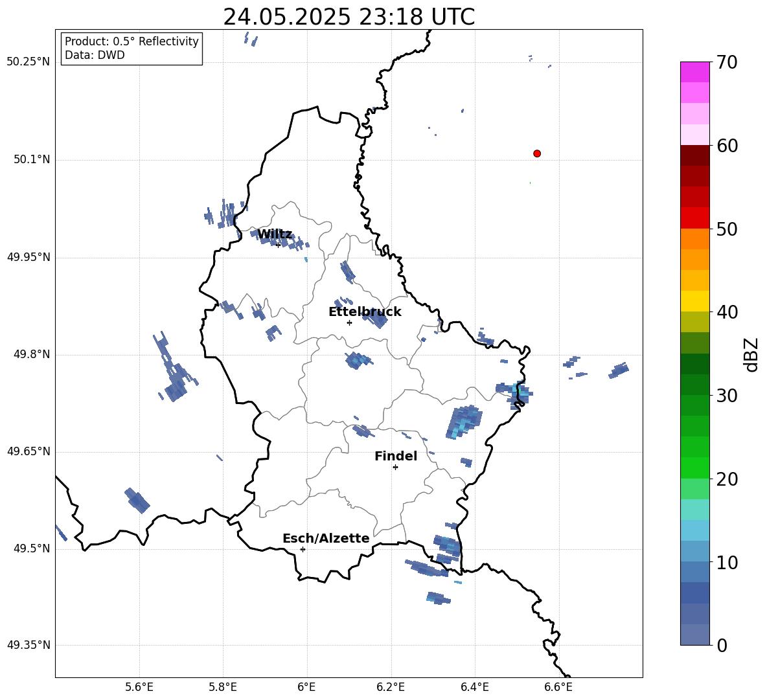Click the 49.8°N latitude label
Viewport: 767px width, 700px height.
[x=32, y=354]
